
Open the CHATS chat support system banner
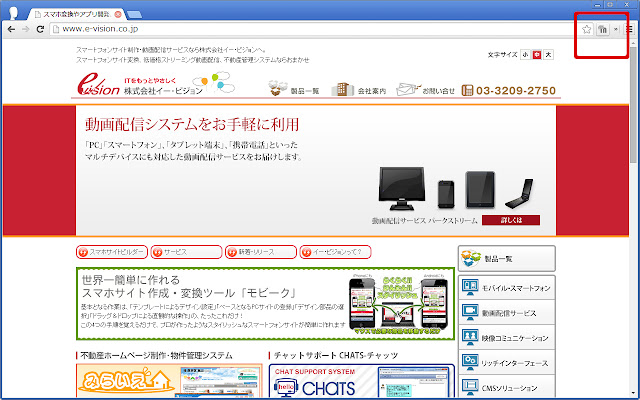pyautogui.click(x=362, y=381)
